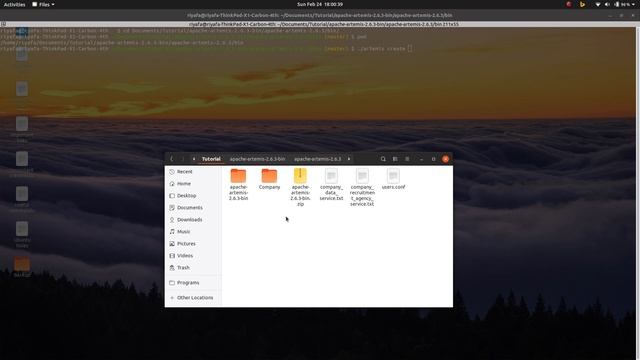Click the left arrow before the Tutorial path
Screen dimensions: 640x360
click(194, 159)
